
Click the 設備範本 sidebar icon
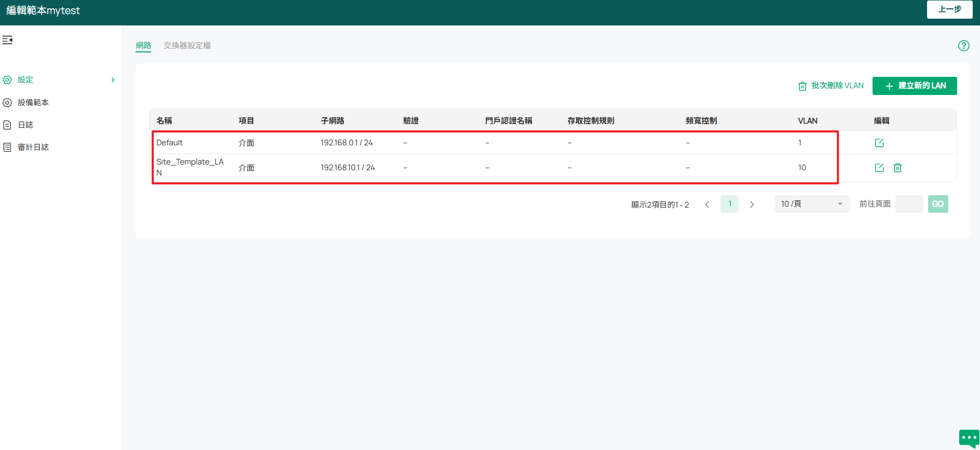point(7,103)
